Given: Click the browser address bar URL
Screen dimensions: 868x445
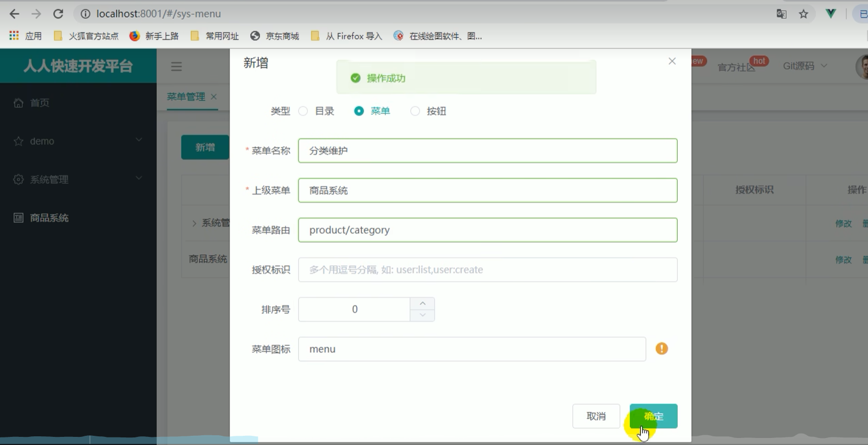Looking at the screenshot, I should (159, 14).
